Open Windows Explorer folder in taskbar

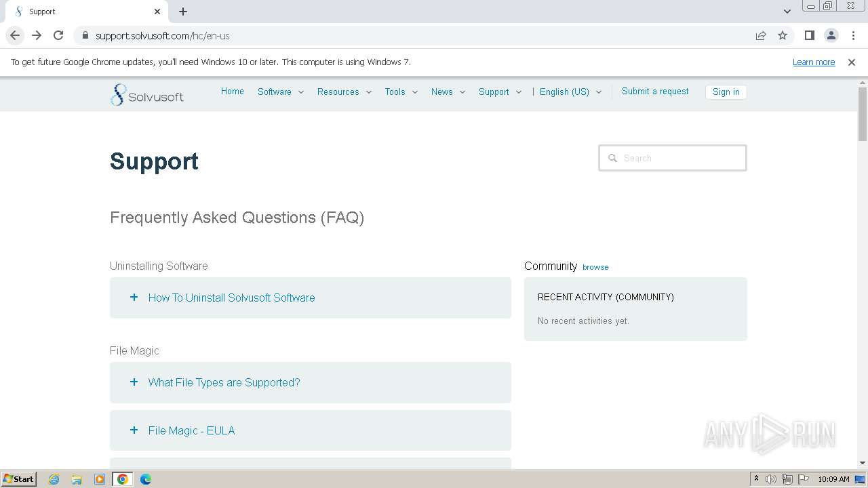point(77,479)
